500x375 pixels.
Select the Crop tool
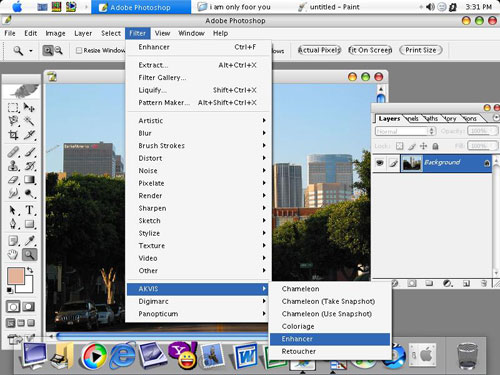(x=13, y=135)
